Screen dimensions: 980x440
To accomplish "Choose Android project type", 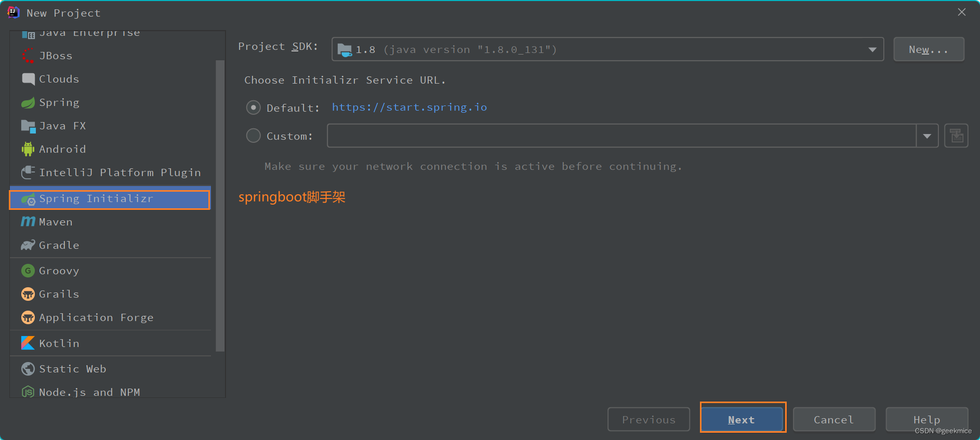I will click(110, 149).
